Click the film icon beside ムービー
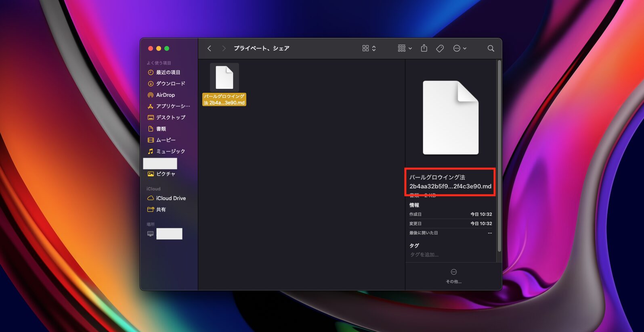The width and height of the screenshot is (644, 332). 151,140
